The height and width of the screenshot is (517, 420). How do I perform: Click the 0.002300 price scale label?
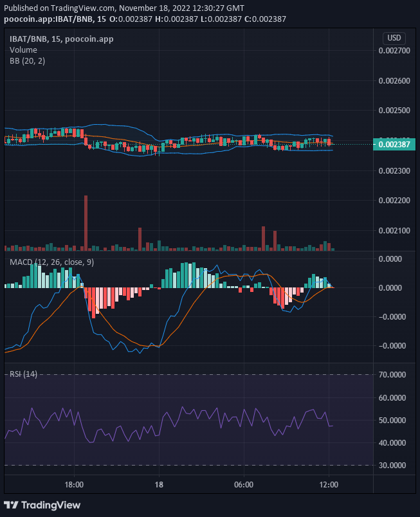(394, 171)
